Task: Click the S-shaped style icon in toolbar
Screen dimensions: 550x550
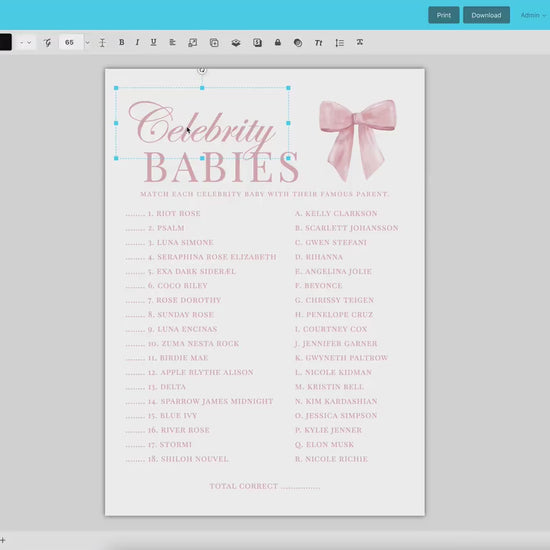Action: (257, 43)
